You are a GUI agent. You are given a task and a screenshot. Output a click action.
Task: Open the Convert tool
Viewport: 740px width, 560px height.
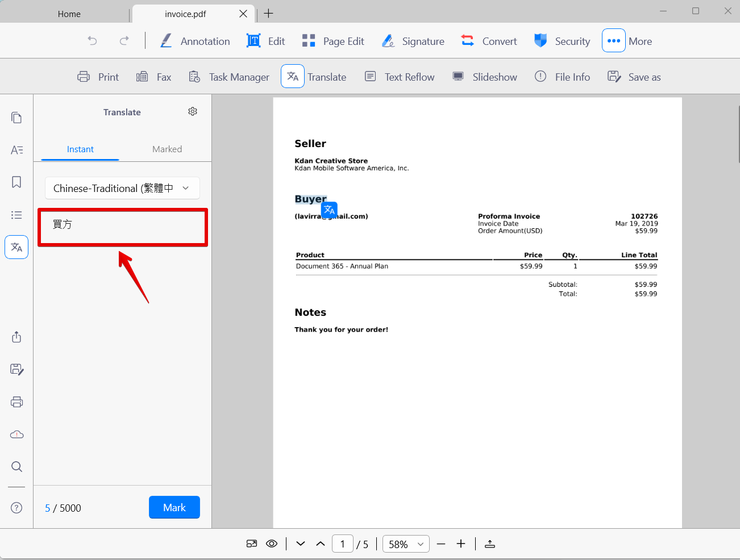pos(489,41)
